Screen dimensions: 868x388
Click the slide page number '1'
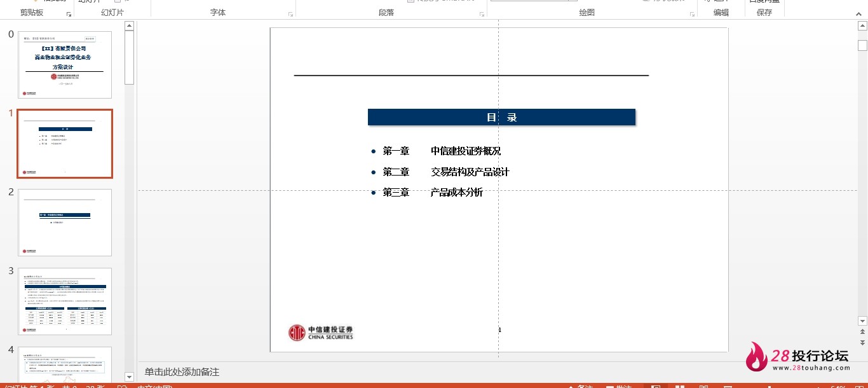coord(499,330)
